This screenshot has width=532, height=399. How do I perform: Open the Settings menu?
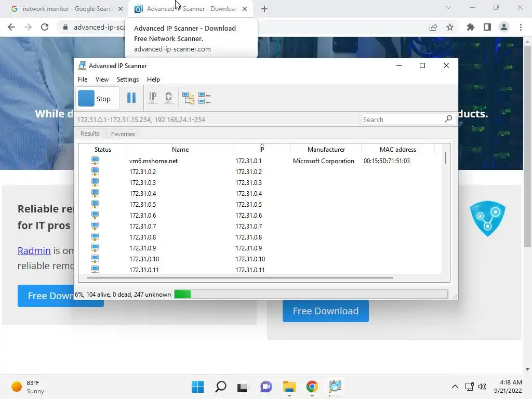(128, 79)
